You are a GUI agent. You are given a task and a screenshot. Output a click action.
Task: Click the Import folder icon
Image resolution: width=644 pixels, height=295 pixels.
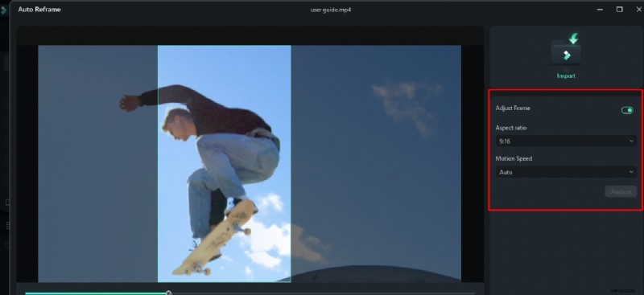point(566,51)
